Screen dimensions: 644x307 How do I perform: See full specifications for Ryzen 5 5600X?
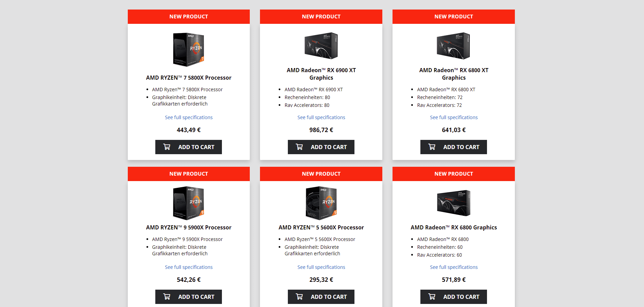tap(321, 267)
